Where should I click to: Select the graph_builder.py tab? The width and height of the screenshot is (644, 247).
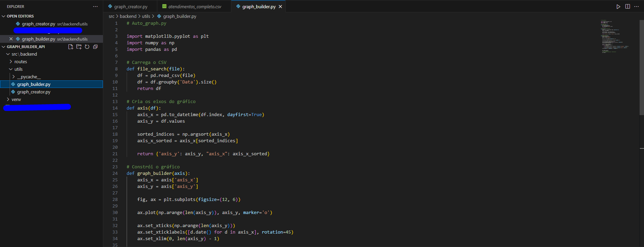pos(258,7)
